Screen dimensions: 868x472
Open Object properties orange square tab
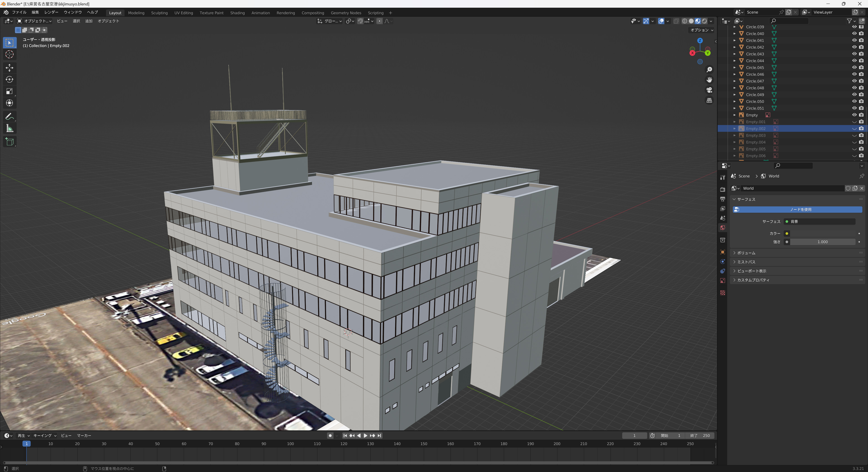(x=722, y=252)
